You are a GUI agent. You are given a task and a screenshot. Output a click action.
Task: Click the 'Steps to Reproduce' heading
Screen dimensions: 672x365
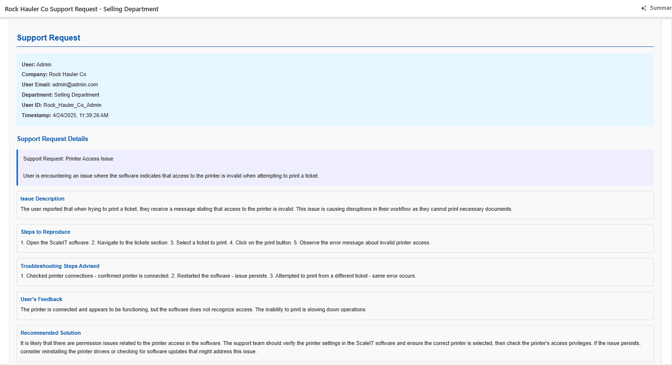pyautogui.click(x=45, y=232)
